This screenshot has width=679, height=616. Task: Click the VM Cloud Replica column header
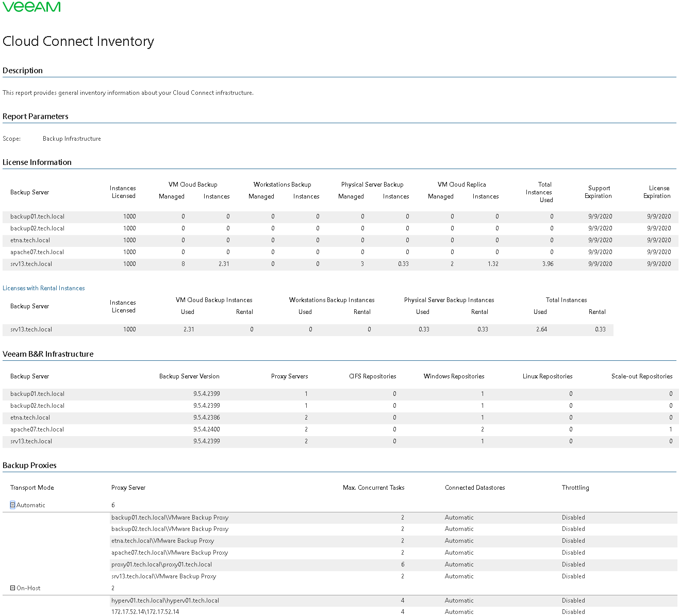(462, 185)
